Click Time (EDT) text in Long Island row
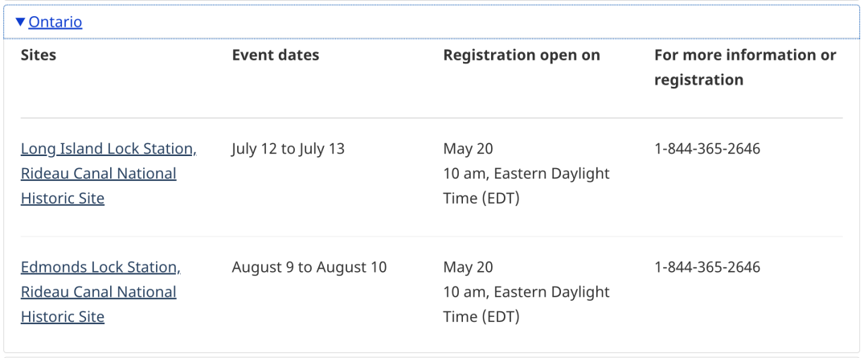The width and height of the screenshot is (868, 358). click(x=481, y=199)
